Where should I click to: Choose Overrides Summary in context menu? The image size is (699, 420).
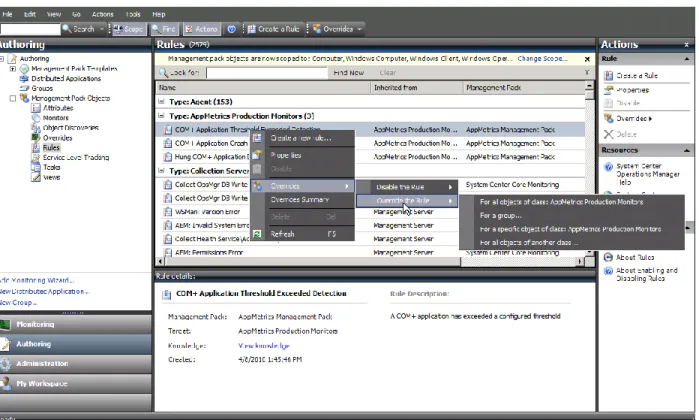click(303, 200)
